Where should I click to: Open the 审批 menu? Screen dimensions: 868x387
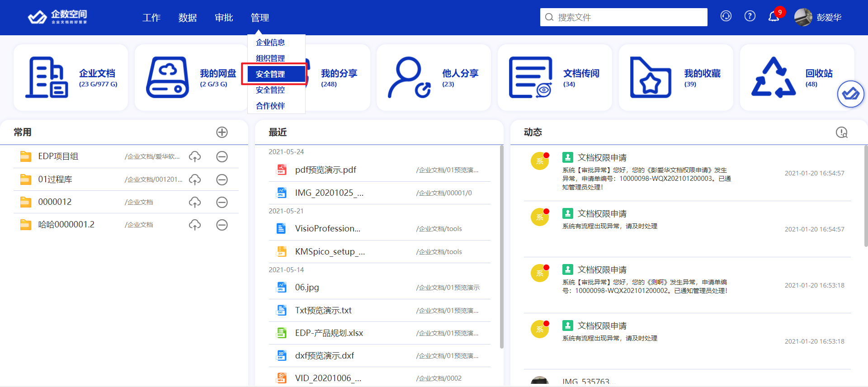[x=224, y=18]
